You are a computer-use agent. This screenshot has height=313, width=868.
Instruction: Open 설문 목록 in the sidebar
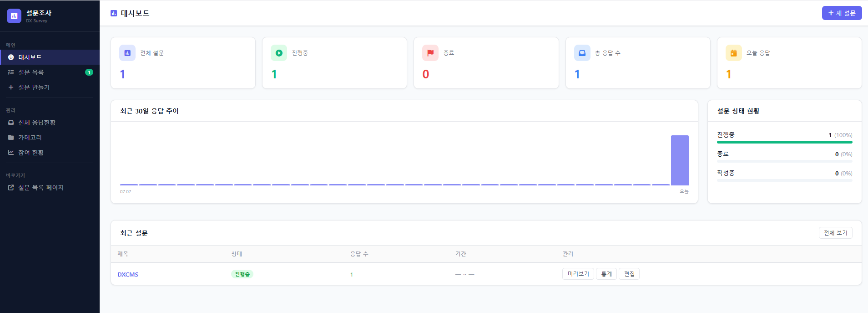click(50, 72)
